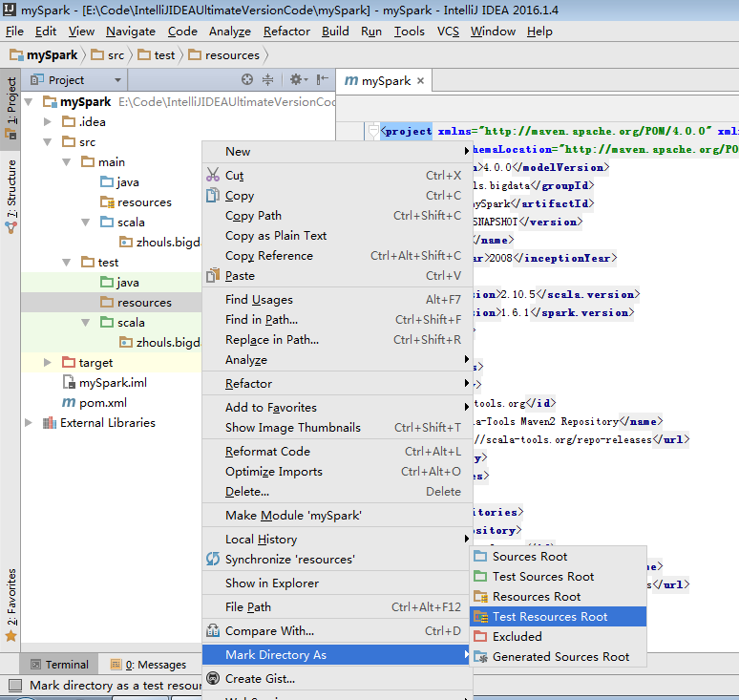
Task: Click the External Libraries icon
Action: click(49, 423)
